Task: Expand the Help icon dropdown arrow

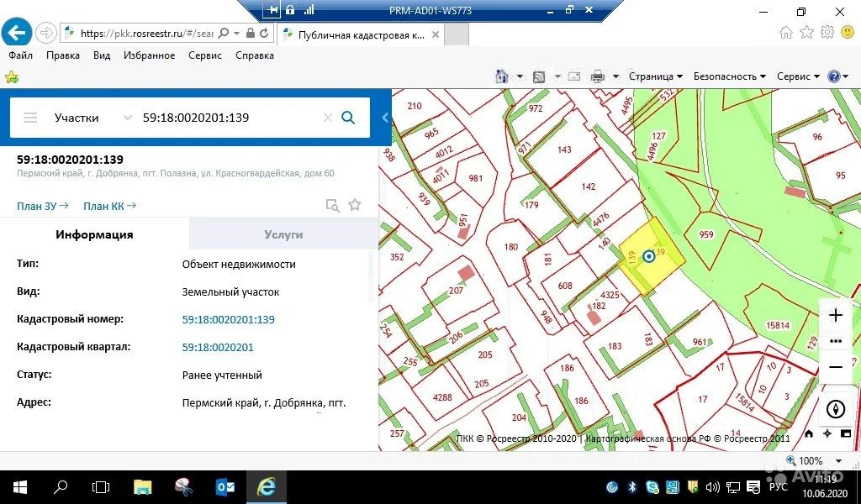Action: 846,76
